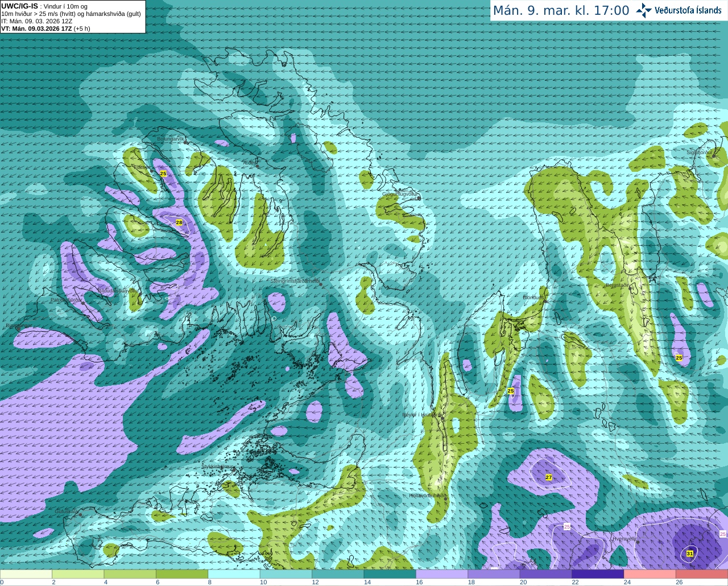
Task: Click the Bergsstaðir station label
Action: tap(618, 285)
